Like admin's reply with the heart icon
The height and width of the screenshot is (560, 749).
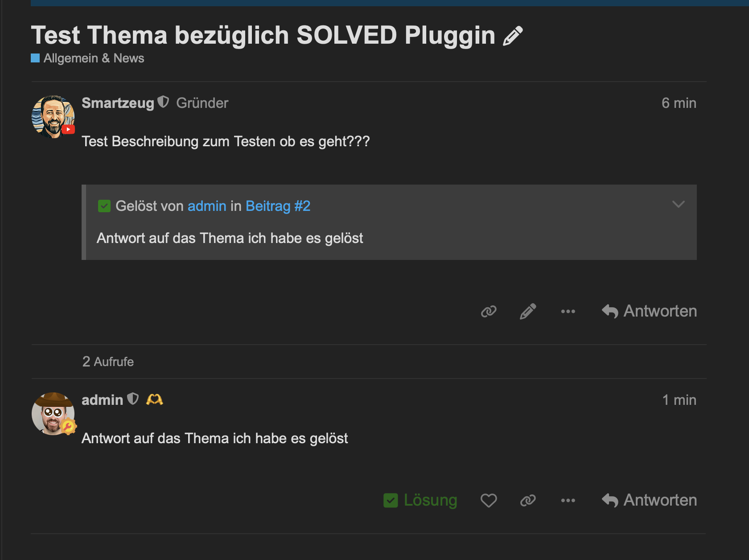489,500
